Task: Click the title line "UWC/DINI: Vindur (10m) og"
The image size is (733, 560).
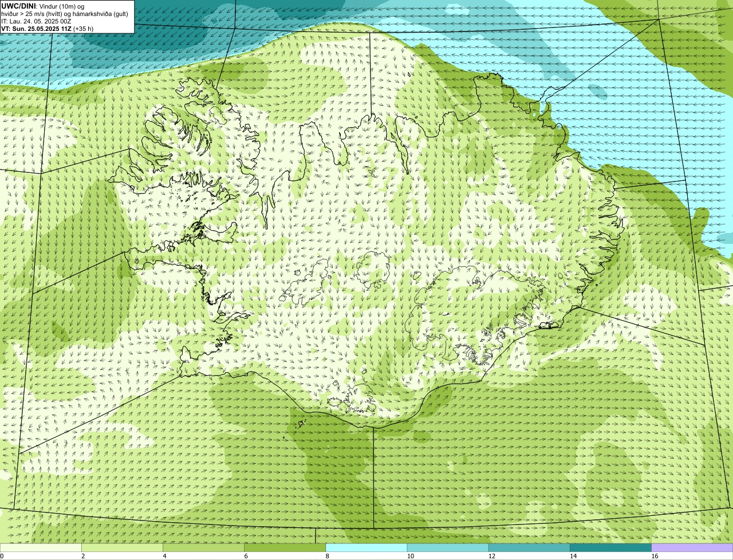Action: click(42, 6)
